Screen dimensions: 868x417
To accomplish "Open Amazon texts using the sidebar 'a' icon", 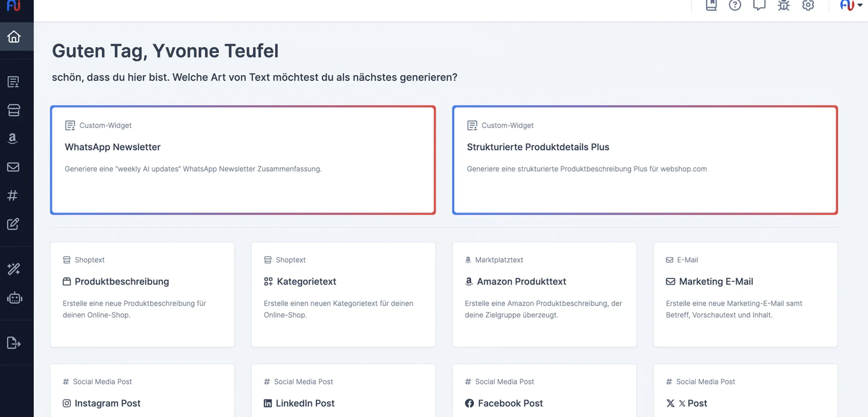I will [12, 138].
